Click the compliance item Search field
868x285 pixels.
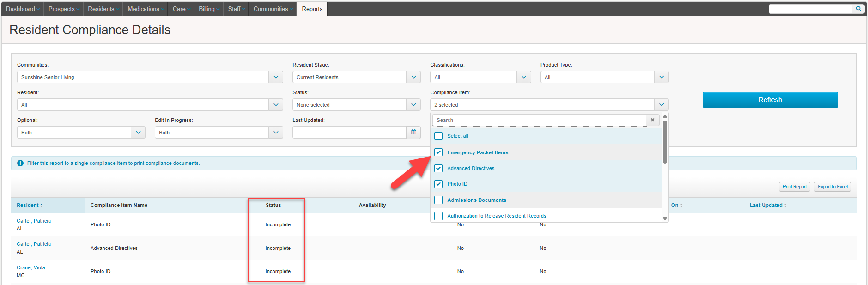(x=539, y=120)
